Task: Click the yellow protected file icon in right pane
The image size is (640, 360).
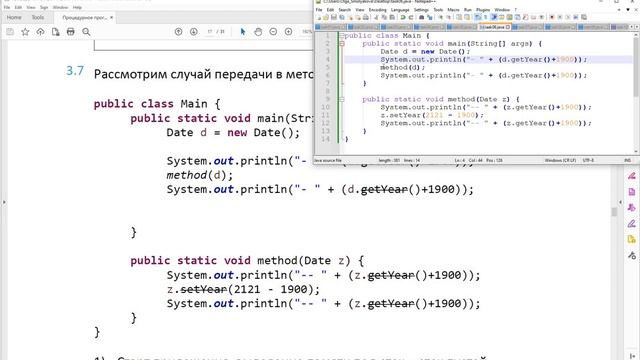Action: coord(632,240)
